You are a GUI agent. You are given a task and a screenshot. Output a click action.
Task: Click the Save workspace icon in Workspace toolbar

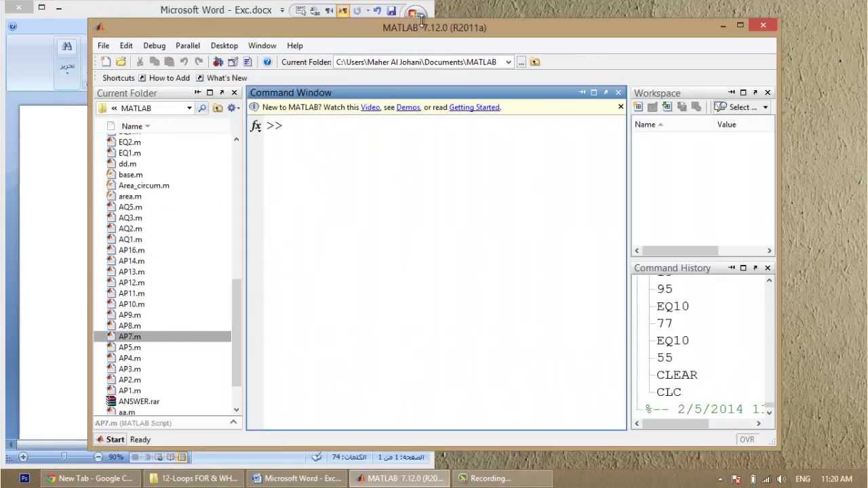click(682, 107)
